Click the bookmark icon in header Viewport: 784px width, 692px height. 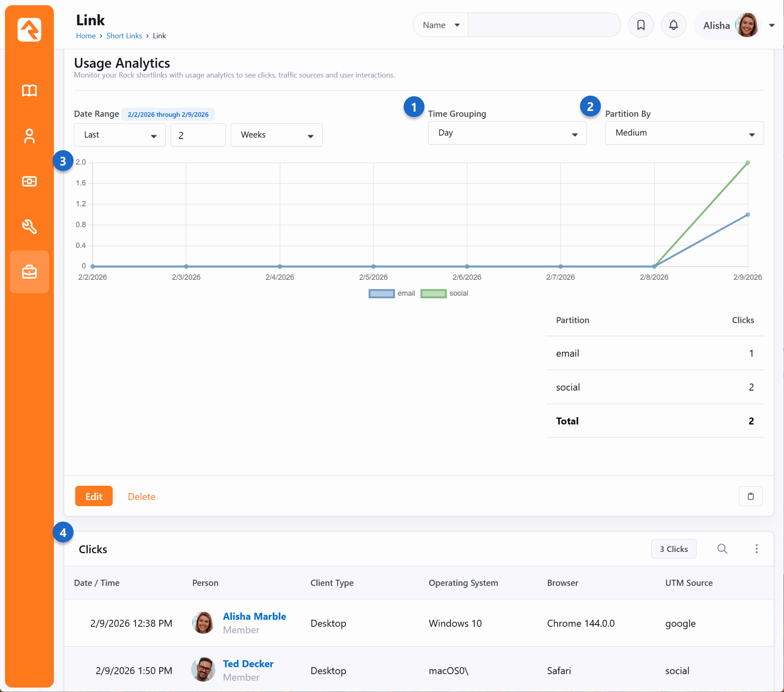(x=641, y=25)
